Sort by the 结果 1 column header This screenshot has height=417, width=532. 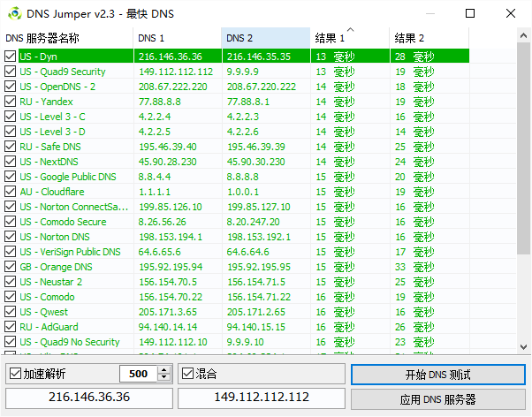(x=350, y=38)
